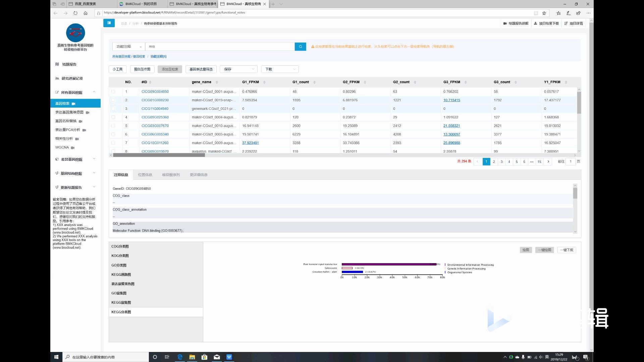Open Windows Start menu
The height and width of the screenshot is (362, 644).
[56, 357]
